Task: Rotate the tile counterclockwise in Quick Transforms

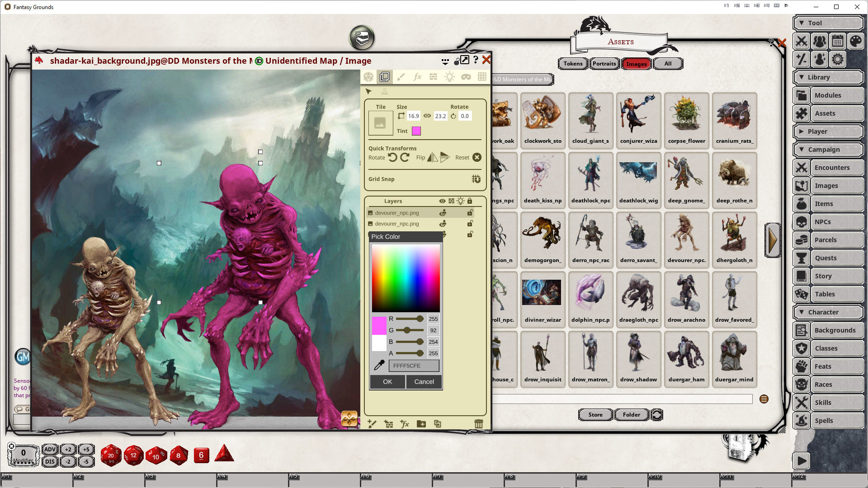Action: tap(392, 157)
